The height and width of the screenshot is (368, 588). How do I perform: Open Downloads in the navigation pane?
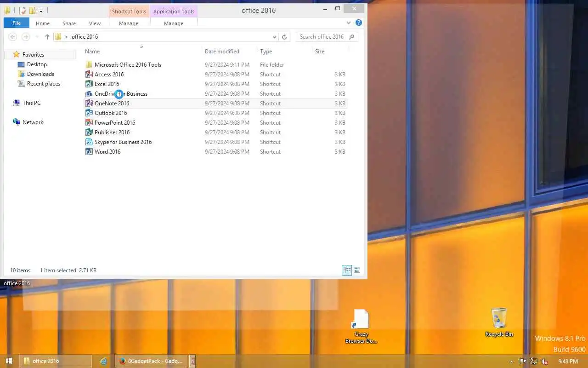tap(40, 74)
